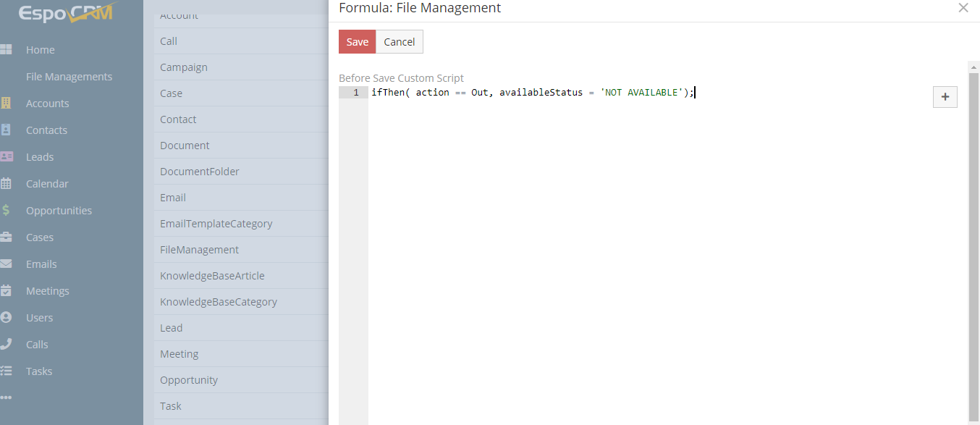
Task: Click the Home grid icon in sidebar
Action: tap(6, 50)
